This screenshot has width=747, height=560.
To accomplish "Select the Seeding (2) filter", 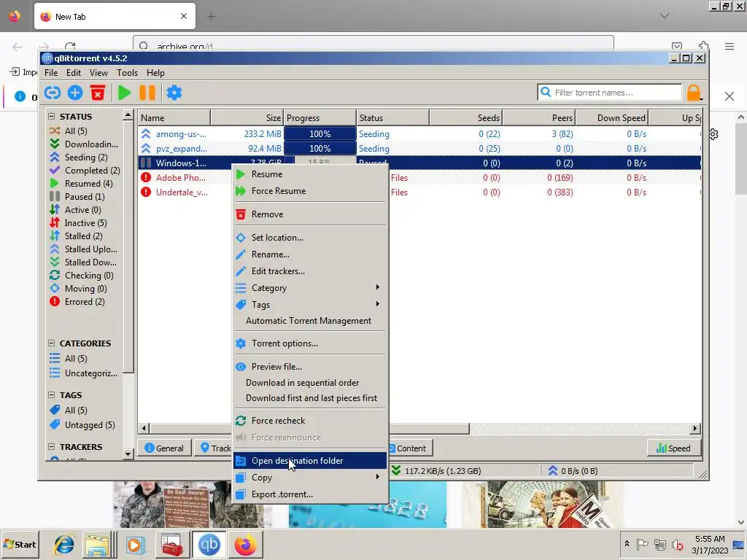I will tap(79, 157).
